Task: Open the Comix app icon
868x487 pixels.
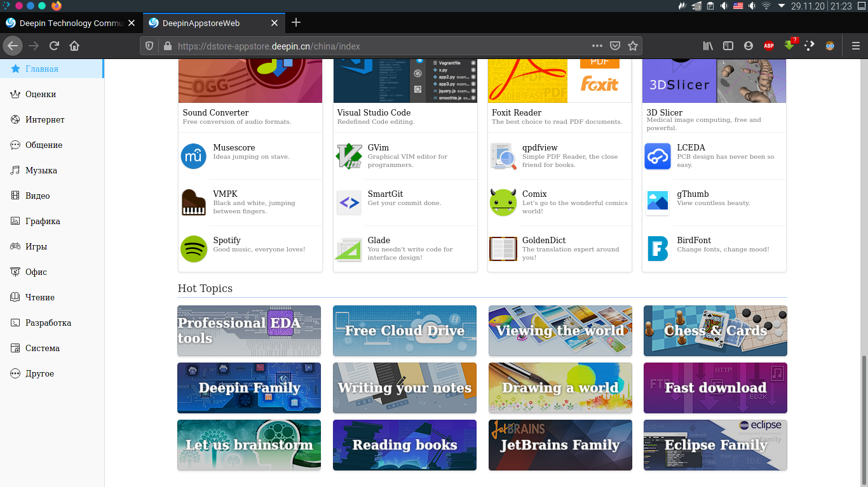Action: (503, 203)
